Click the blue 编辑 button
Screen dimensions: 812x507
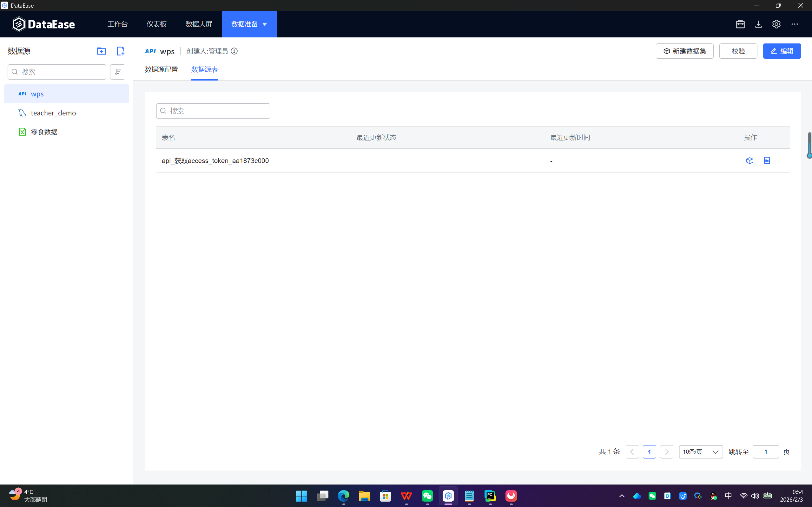(782, 51)
